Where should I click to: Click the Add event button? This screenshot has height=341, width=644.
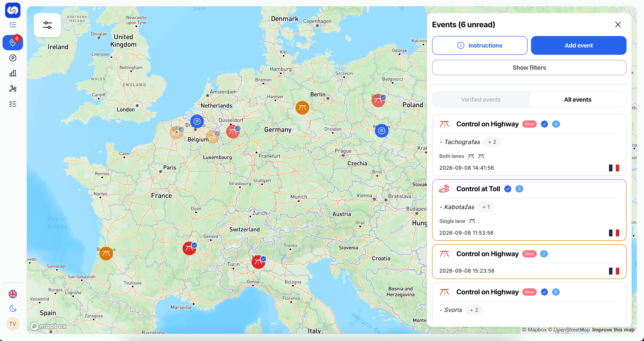click(579, 45)
